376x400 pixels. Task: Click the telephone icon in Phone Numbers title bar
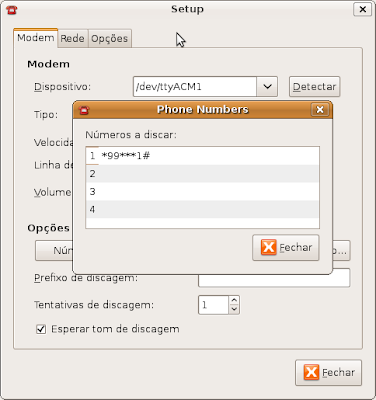84,110
